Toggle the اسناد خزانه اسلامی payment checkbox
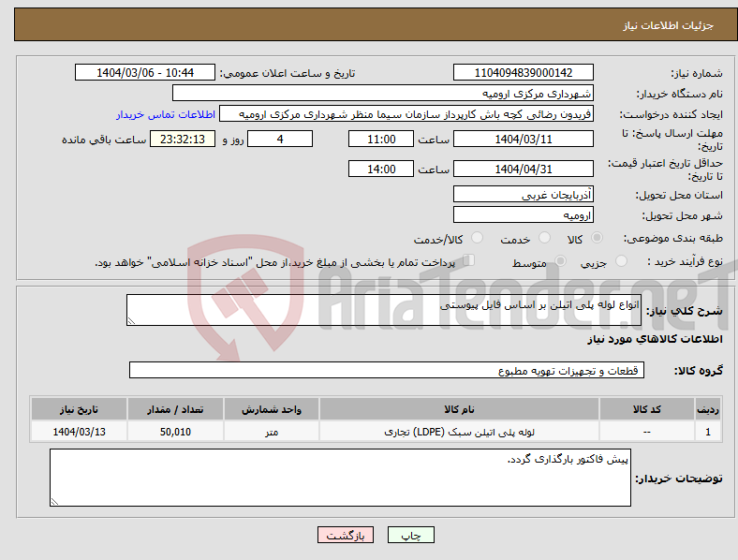Viewport: 738px width, 560px height. pyautogui.click(x=469, y=260)
